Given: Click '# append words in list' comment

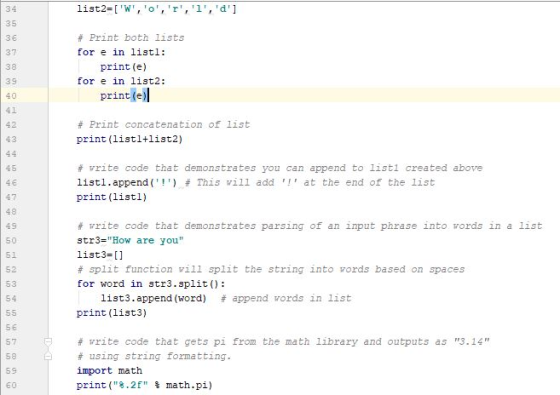Looking at the screenshot, I should coord(286,298).
